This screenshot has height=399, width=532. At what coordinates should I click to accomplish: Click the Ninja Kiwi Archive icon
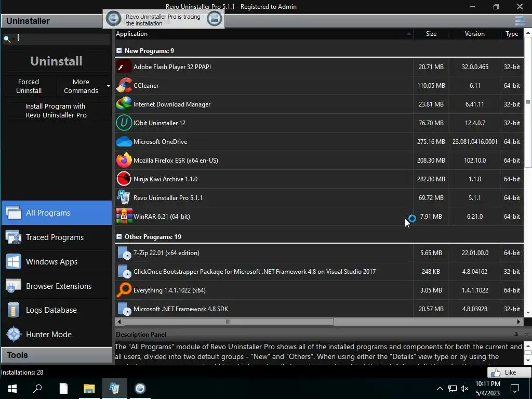[x=124, y=179]
